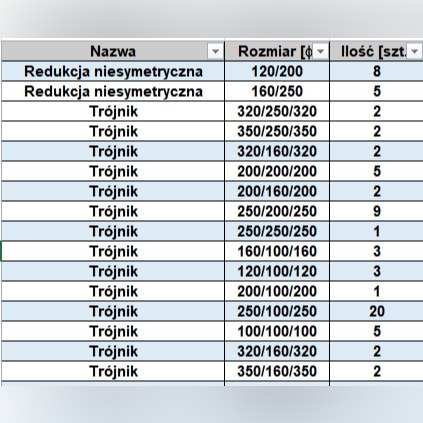Image resolution: width=423 pixels, height=423 pixels.
Task: Select the Nazwa header cell
Action: 113,51
